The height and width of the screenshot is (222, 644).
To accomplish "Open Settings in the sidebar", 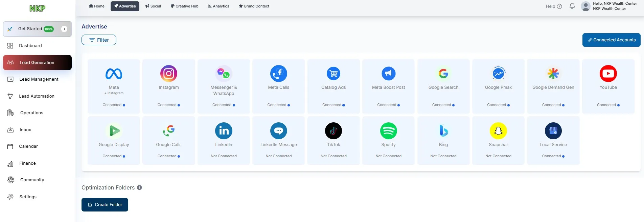I will pyautogui.click(x=37, y=197).
